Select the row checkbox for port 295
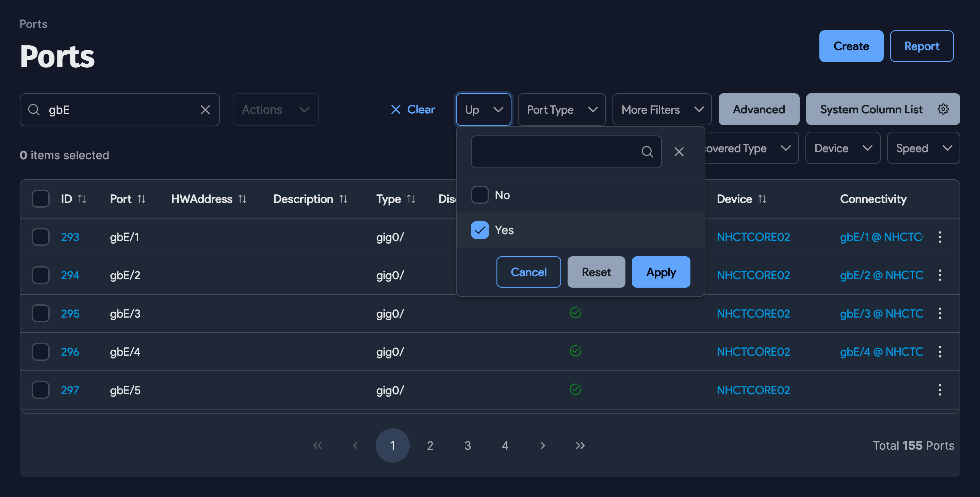This screenshot has height=497, width=980. tap(40, 313)
